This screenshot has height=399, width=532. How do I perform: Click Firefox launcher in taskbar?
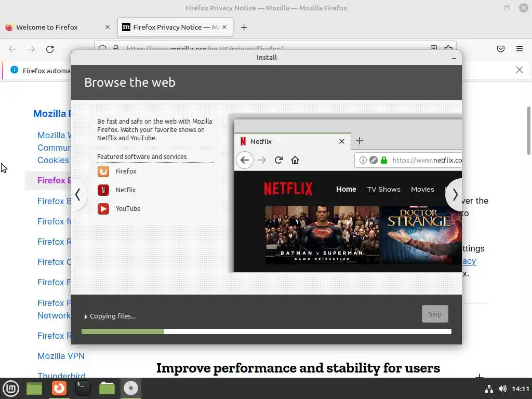click(59, 388)
